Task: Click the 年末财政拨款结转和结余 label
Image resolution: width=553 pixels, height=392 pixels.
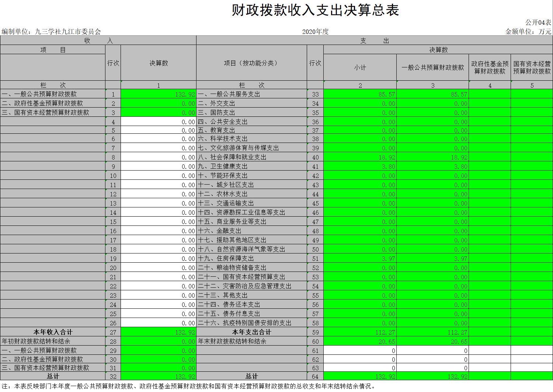Action: tap(232, 342)
